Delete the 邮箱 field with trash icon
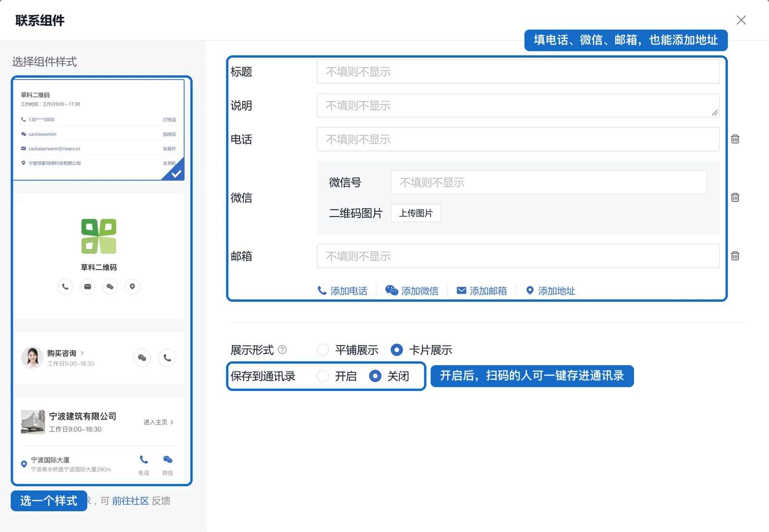769x532 pixels. point(735,256)
